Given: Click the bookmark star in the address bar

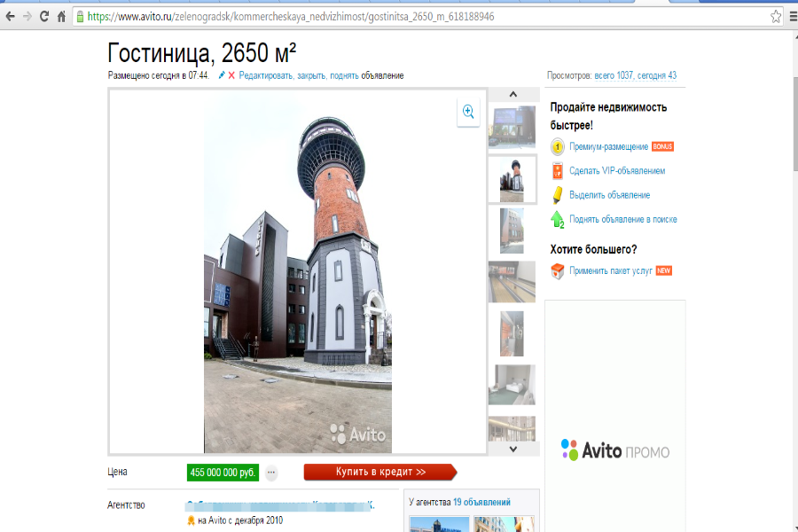Looking at the screenshot, I should (776, 15).
